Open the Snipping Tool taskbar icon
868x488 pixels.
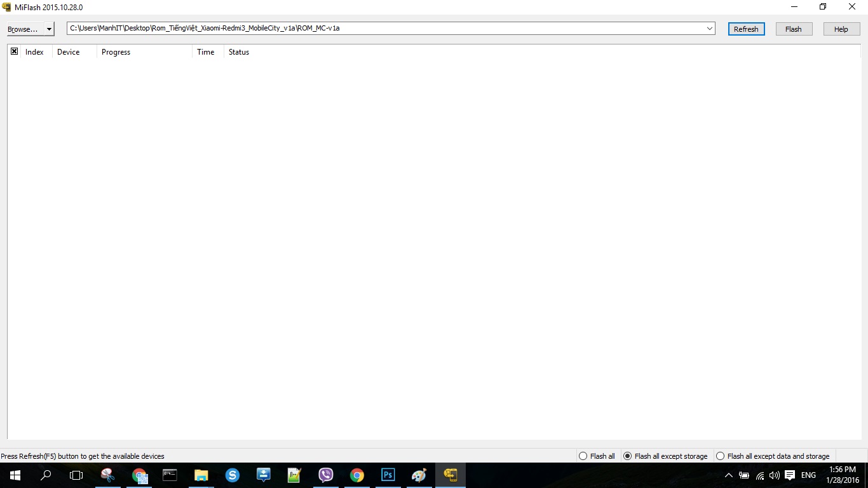[x=108, y=475]
